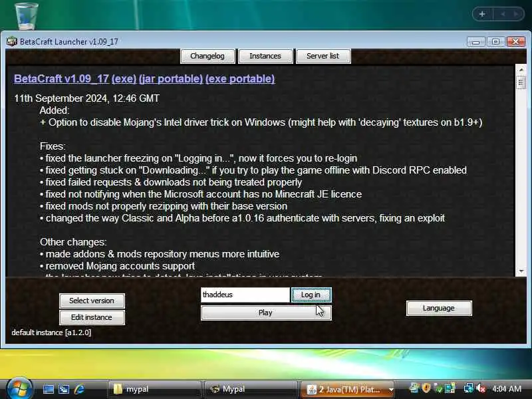The image size is (532, 399).
Task: Click the Edit instance button
Action: click(92, 317)
